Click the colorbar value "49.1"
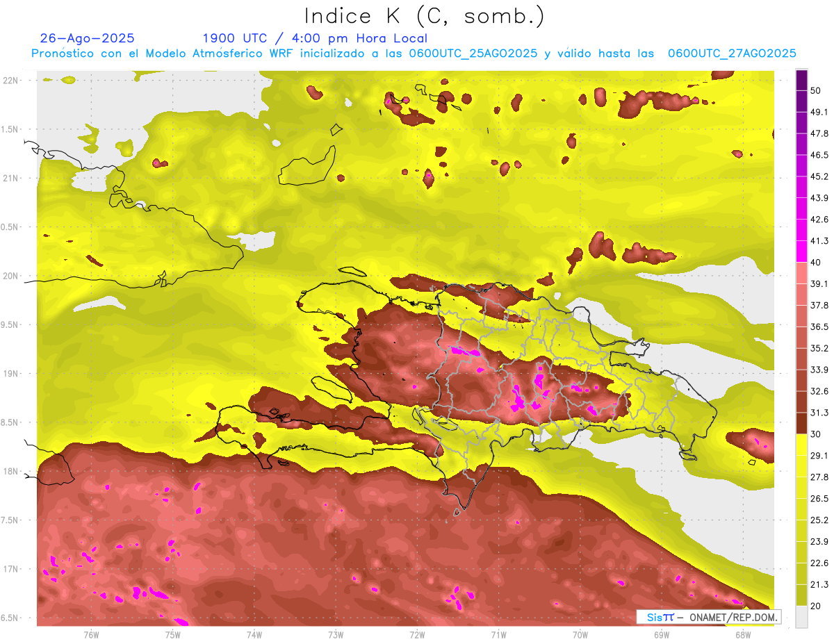 [819, 112]
